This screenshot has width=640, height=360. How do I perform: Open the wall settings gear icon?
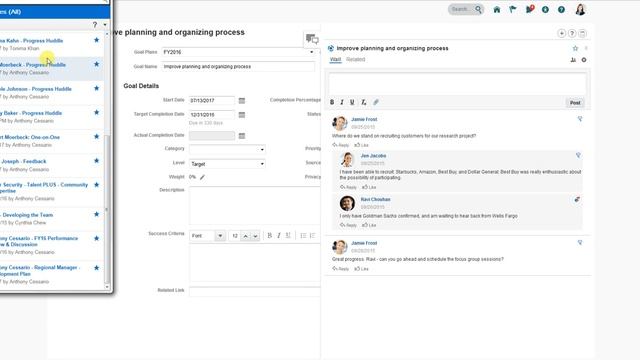(x=584, y=60)
